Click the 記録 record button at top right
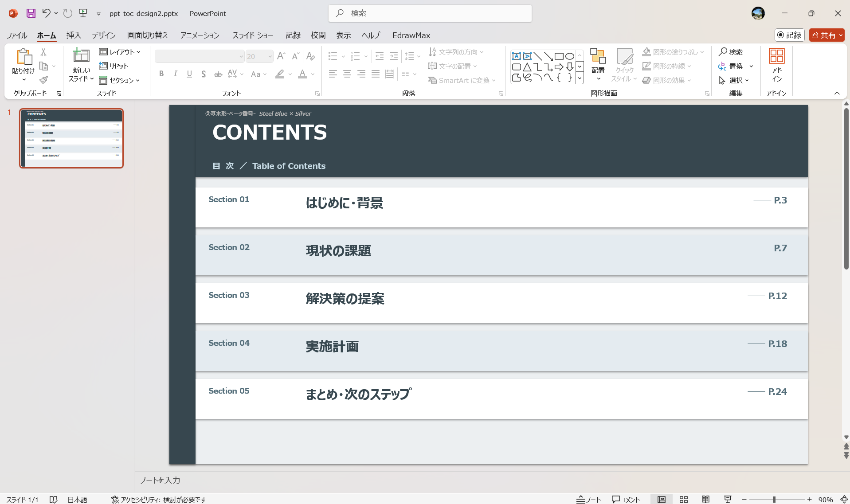850x504 pixels. (790, 35)
